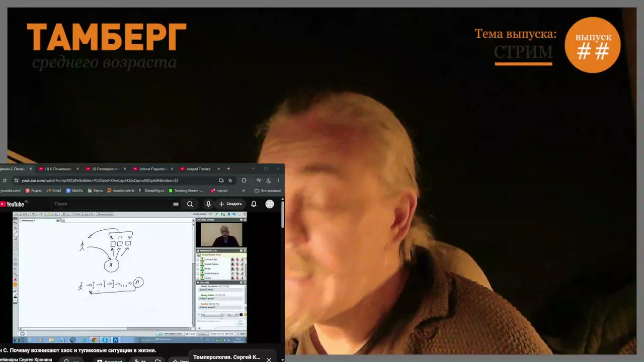
Task: Click the browser address bar URL
Action: [100, 180]
